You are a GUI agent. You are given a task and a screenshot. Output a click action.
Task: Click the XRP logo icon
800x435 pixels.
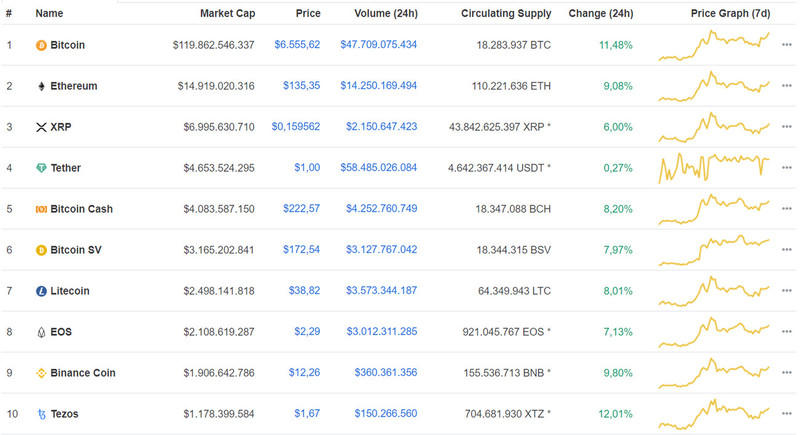click(x=41, y=127)
